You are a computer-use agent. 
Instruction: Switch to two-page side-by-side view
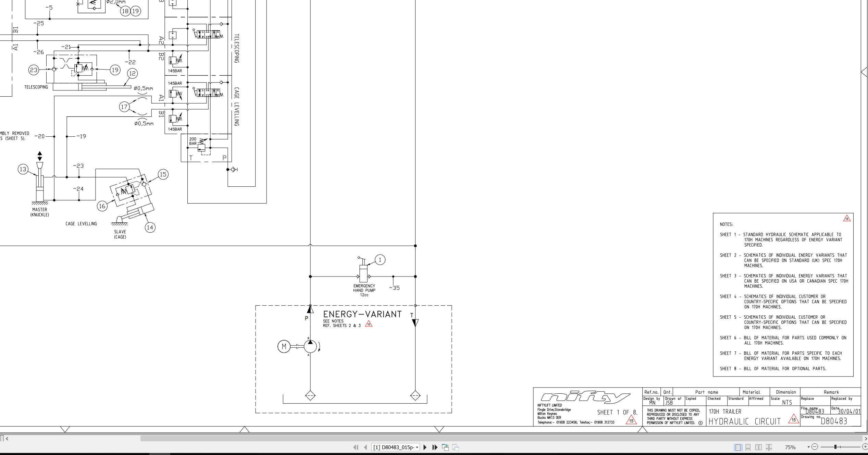758,447
